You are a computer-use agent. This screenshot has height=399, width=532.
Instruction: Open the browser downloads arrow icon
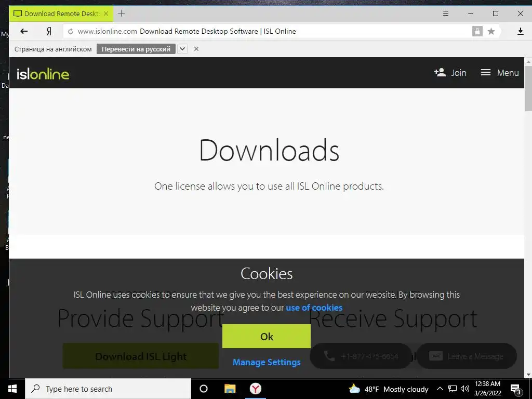[520, 31]
